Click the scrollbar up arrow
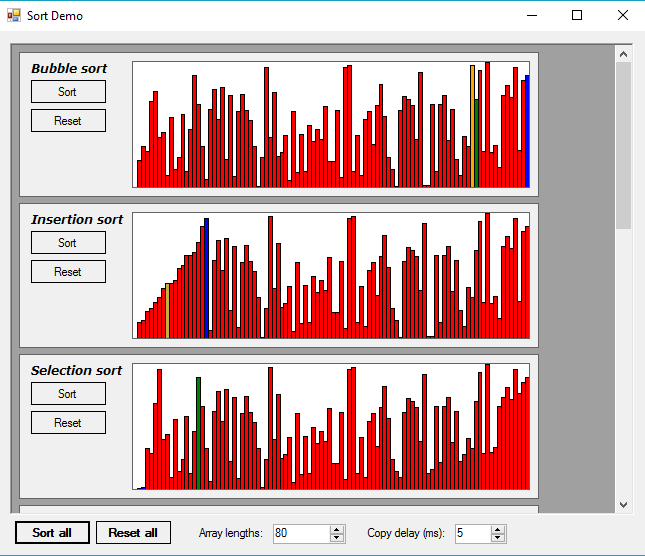 coord(623,54)
